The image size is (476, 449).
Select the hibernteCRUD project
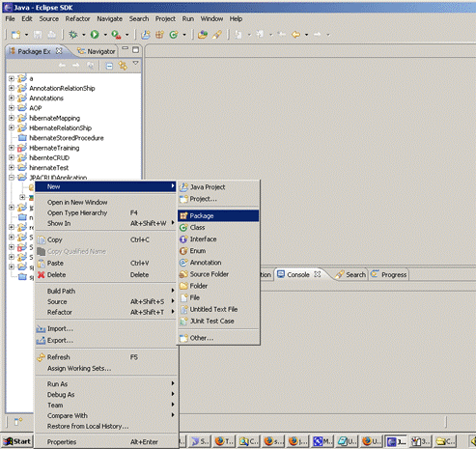(x=49, y=158)
